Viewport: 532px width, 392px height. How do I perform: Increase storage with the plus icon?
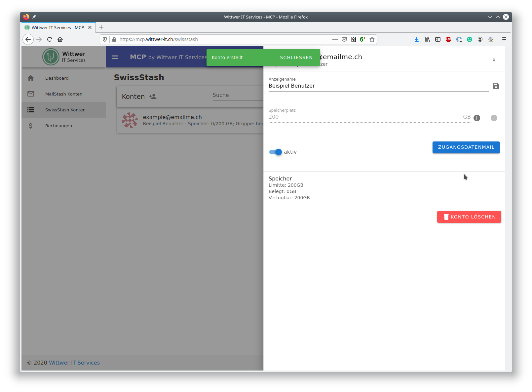477,118
